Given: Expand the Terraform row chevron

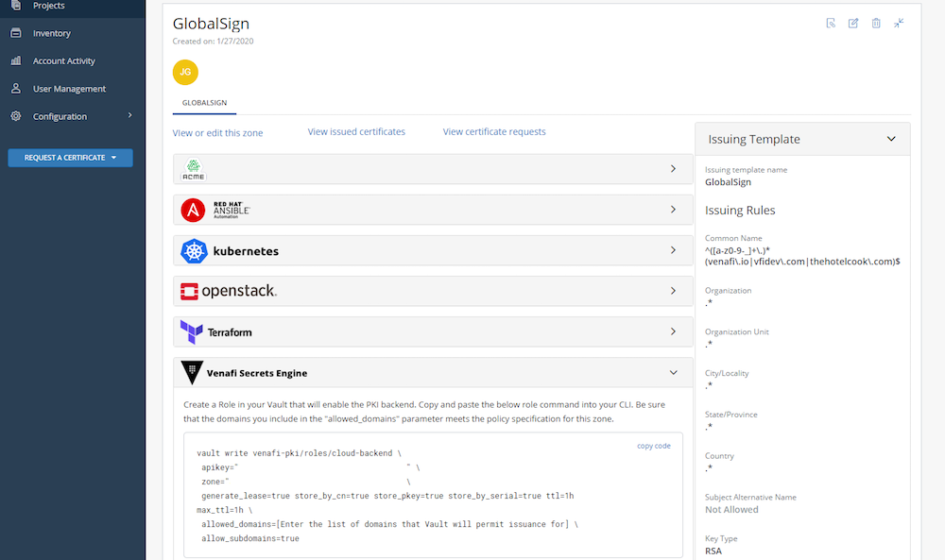Looking at the screenshot, I should [673, 331].
